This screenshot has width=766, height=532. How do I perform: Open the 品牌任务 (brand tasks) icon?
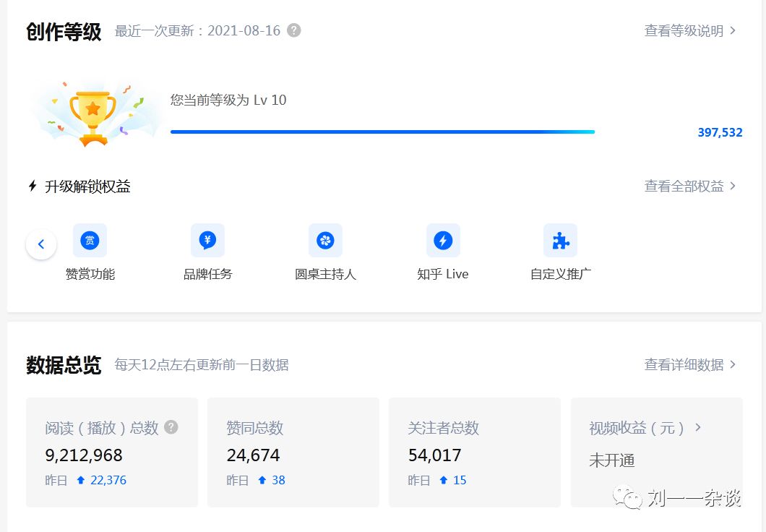coord(207,240)
